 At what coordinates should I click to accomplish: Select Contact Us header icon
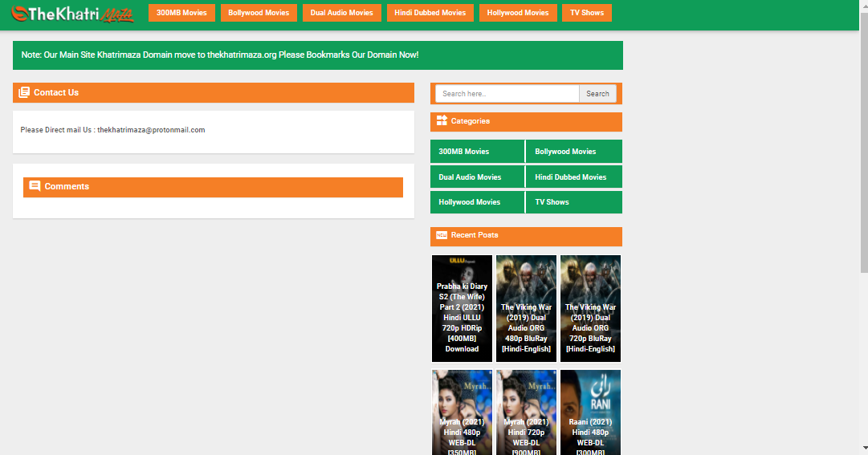[x=24, y=92]
